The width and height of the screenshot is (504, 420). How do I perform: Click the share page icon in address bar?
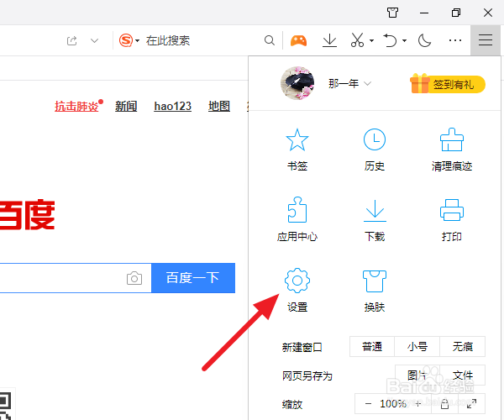(x=72, y=41)
